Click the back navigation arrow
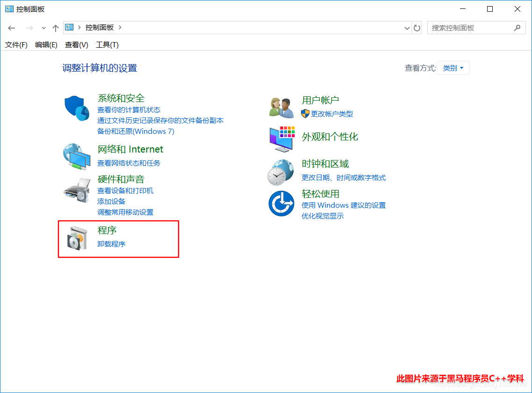 tap(11, 28)
